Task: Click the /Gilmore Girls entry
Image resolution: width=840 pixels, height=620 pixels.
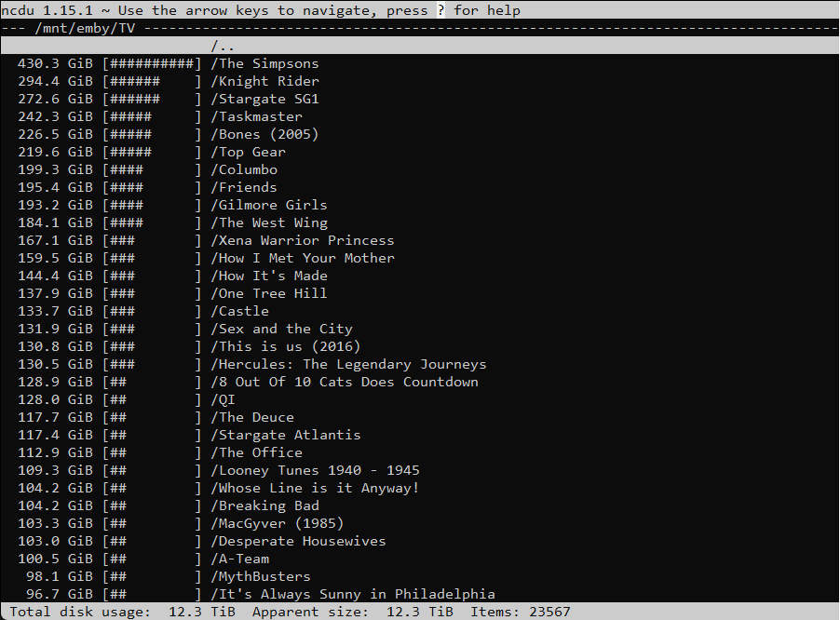Action: point(419,205)
